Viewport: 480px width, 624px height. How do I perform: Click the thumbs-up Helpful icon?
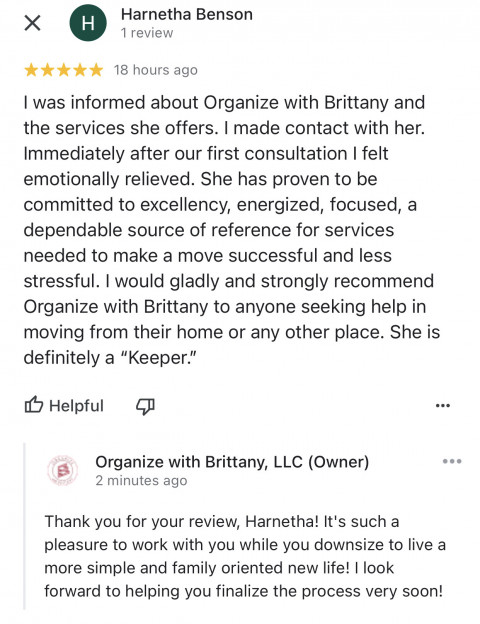click(33, 405)
